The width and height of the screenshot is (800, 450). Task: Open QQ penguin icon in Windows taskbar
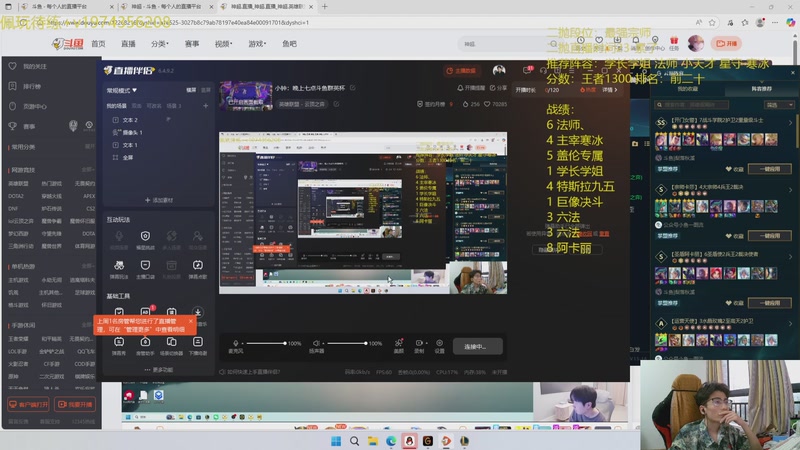[409, 441]
